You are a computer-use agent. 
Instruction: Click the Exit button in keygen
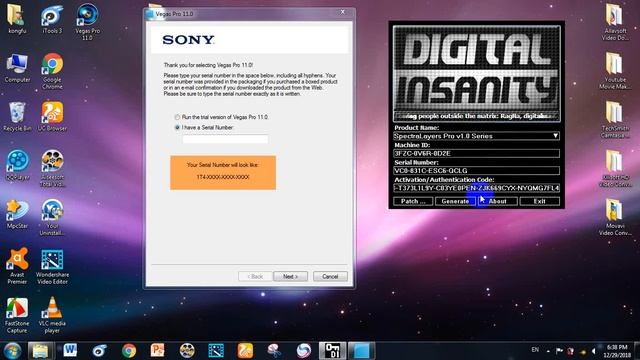pyautogui.click(x=540, y=201)
